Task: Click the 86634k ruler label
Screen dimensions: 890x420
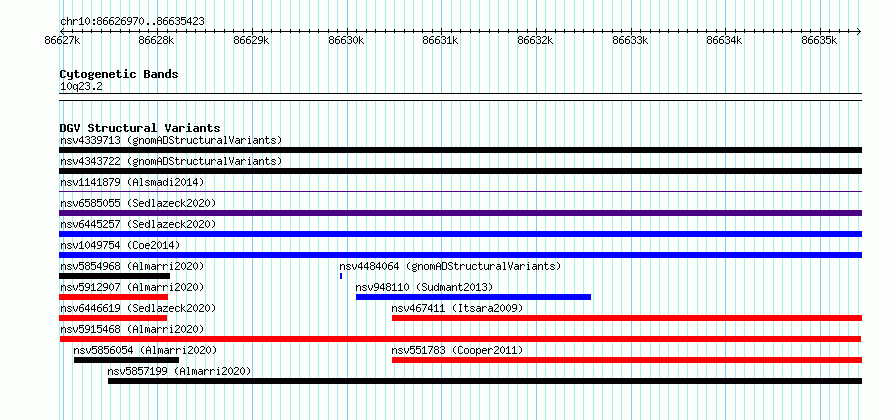Action: pos(724,41)
